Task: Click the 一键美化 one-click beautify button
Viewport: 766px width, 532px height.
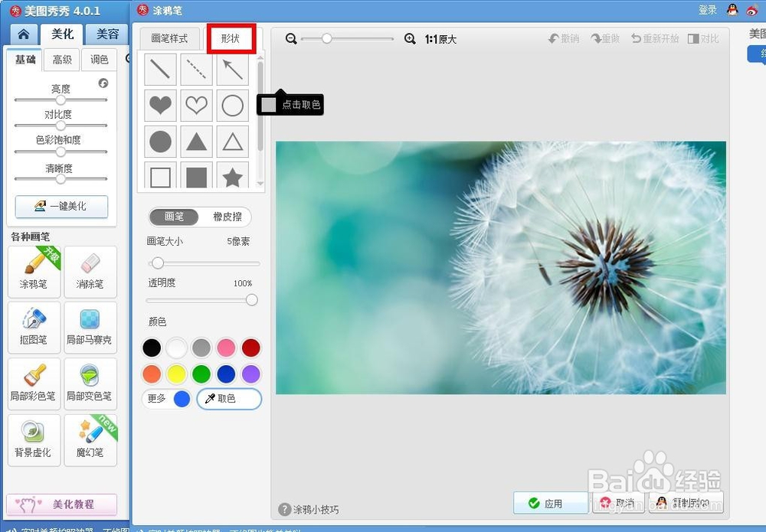Action: pos(61,207)
